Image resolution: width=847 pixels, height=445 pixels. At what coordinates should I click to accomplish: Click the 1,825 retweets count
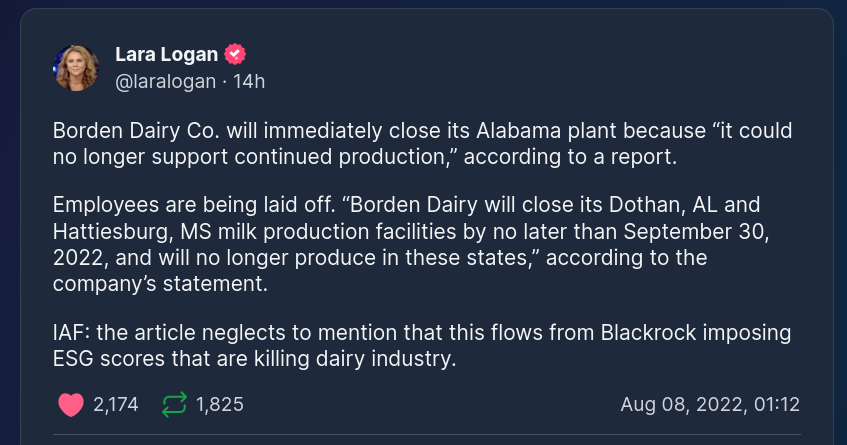[220, 405]
